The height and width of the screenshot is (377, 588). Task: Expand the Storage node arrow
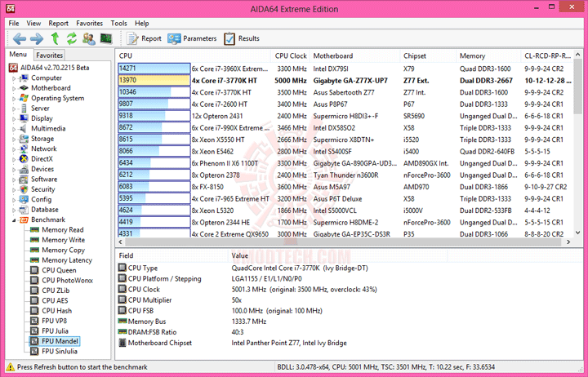14,139
